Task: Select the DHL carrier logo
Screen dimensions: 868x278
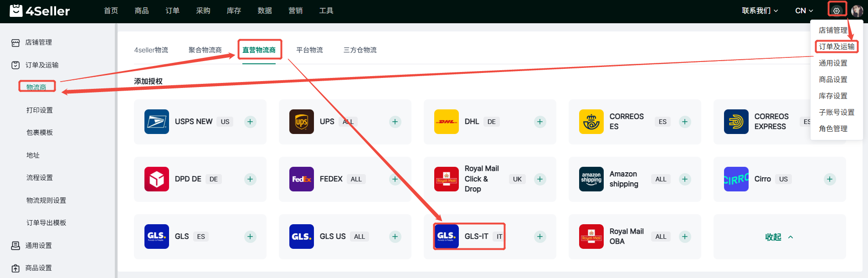Action: pos(447,122)
